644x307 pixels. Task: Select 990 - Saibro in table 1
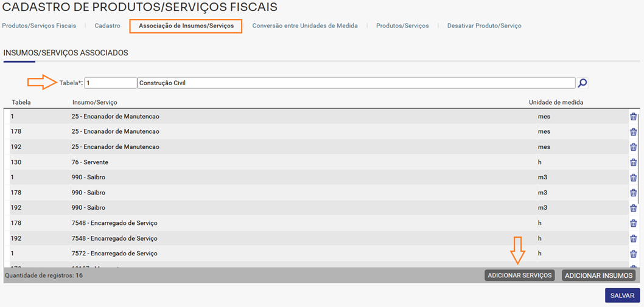[88, 178]
